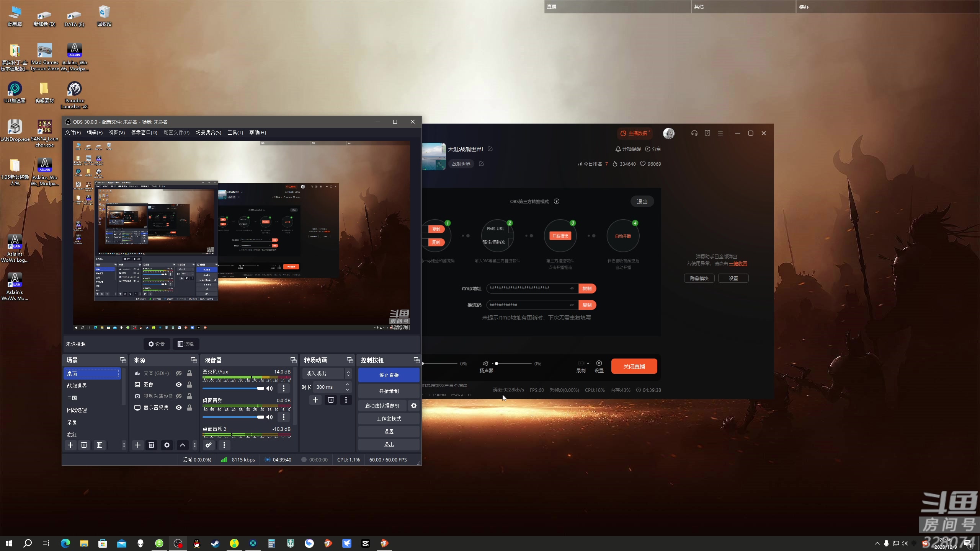Open advanced audio properties gears in mixer

[x=209, y=445]
